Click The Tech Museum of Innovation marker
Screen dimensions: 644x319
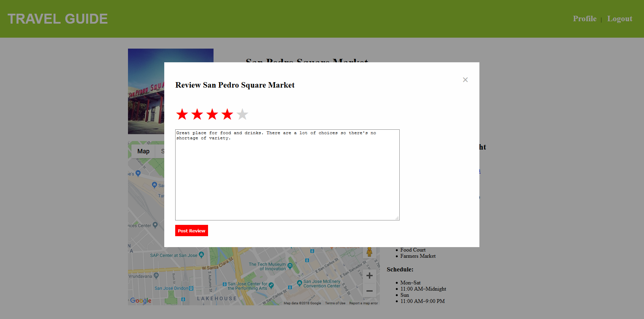290,266
